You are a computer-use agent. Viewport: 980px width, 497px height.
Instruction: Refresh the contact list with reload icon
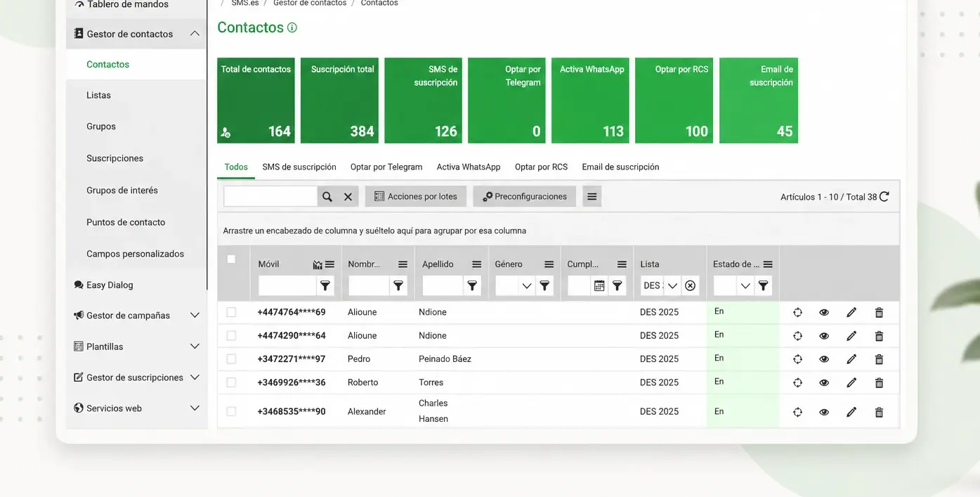(884, 197)
